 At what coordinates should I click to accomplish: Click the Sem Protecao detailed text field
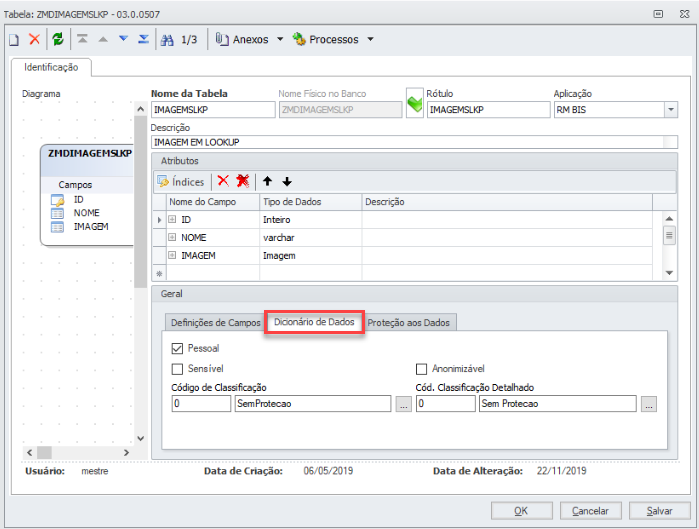pos(558,404)
